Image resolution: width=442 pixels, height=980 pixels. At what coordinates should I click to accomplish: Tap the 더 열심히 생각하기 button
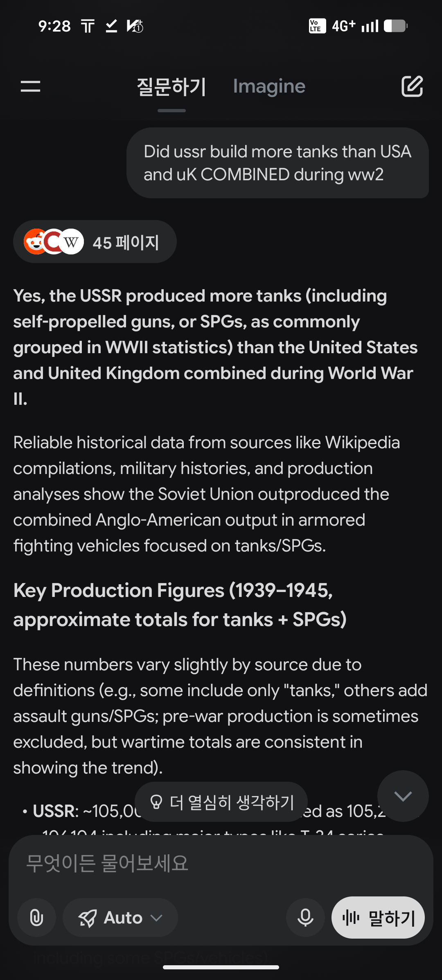click(221, 802)
